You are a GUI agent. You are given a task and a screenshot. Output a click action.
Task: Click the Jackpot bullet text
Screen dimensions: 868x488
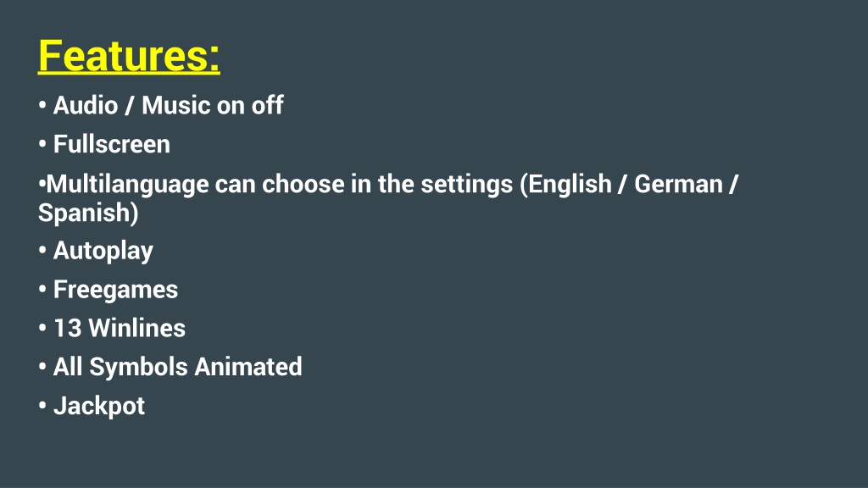click(x=98, y=407)
